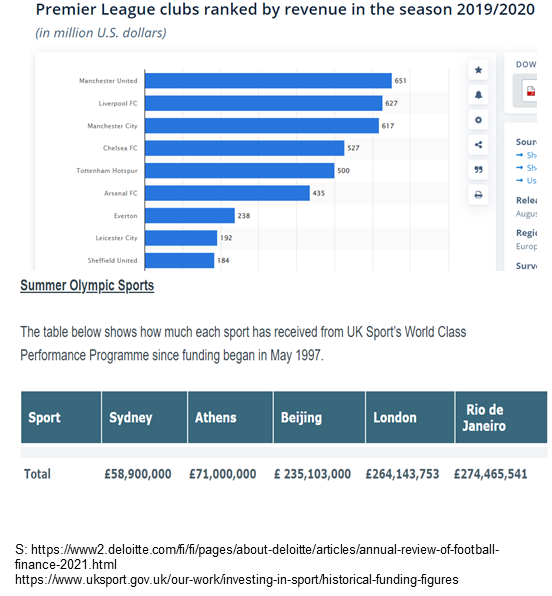Click the Total row label
The height and width of the screenshot is (596, 552).
37,474
